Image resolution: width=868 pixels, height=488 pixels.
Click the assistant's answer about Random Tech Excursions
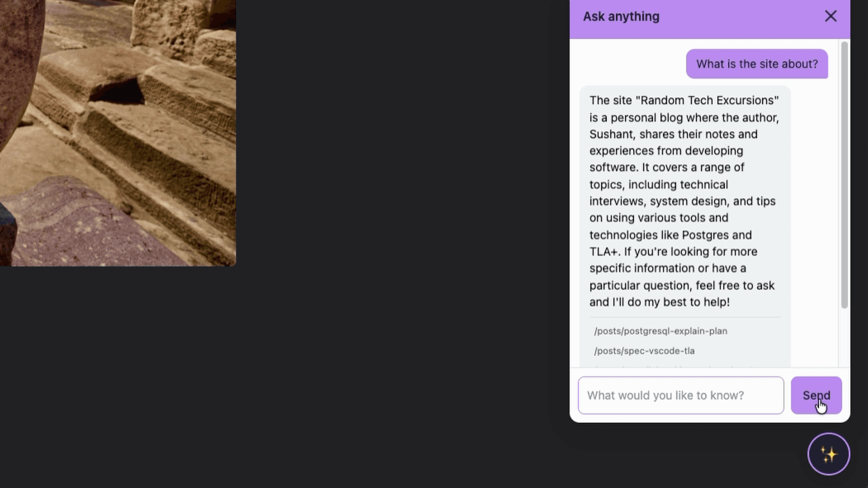683,201
